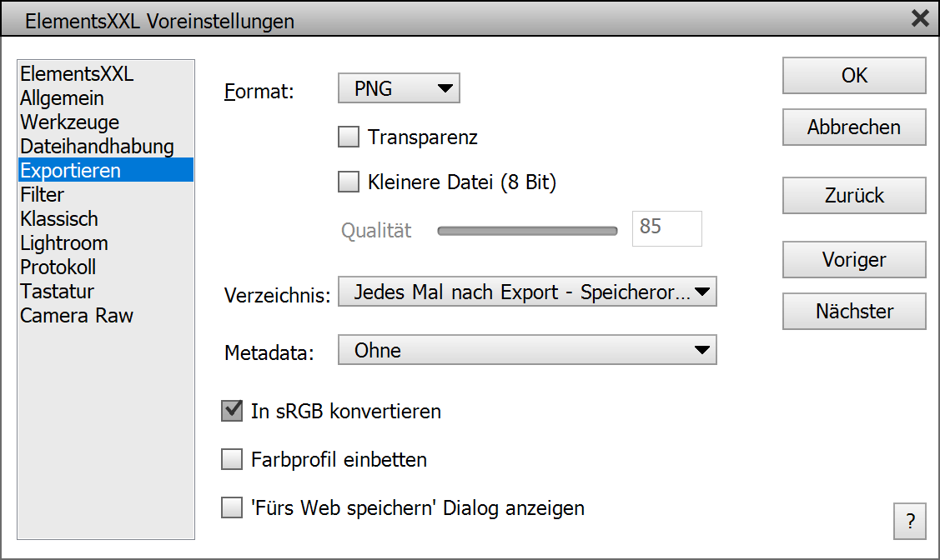Screen dimensions: 940x560
Task: Click the Qualität value field showing 85
Action: [x=666, y=228]
